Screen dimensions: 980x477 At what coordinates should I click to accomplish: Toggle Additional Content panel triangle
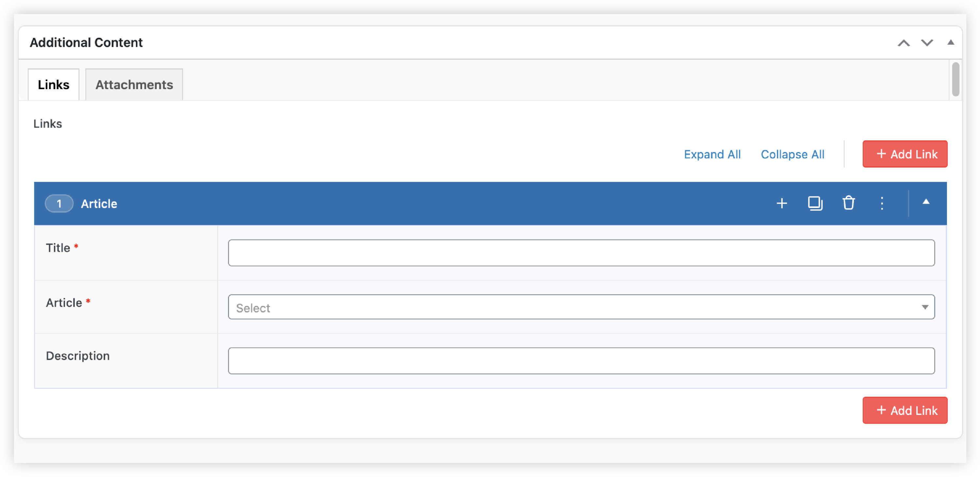click(x=950, y=42)
